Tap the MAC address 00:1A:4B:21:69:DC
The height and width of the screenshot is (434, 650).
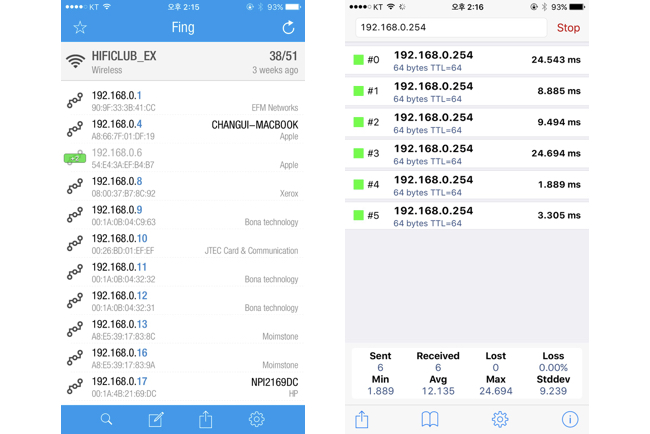pyautogui.click(x=124, y=394)
